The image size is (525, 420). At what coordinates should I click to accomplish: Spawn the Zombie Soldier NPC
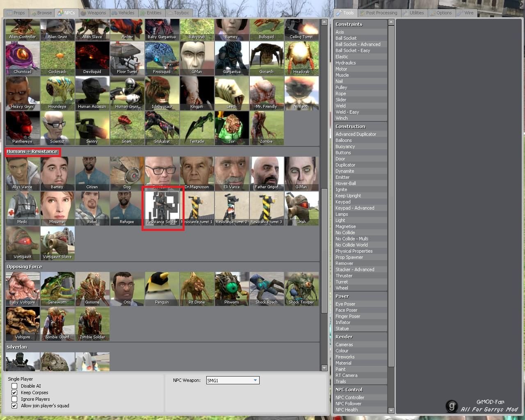tap(92, 324)
